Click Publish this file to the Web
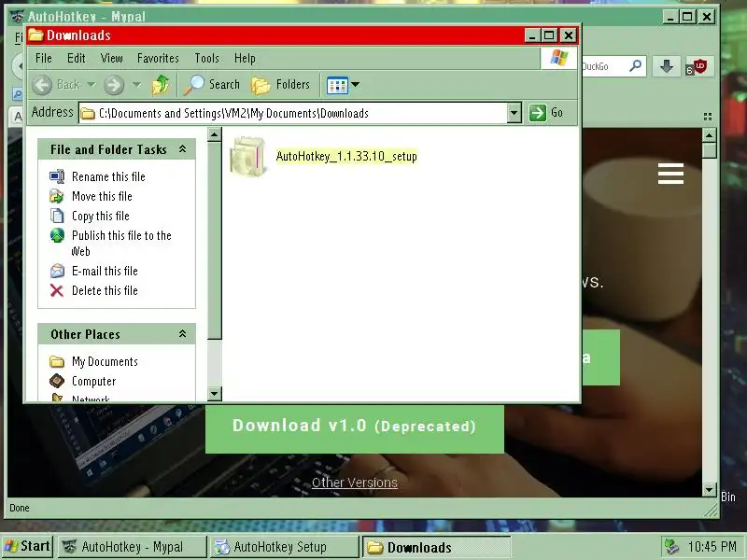 click(121, 243)
